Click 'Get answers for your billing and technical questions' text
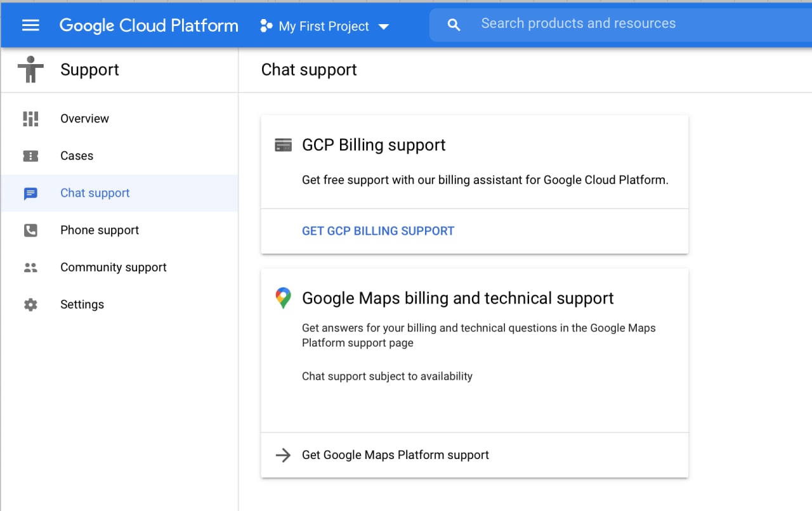812x511 pixels. click(479, 336)
